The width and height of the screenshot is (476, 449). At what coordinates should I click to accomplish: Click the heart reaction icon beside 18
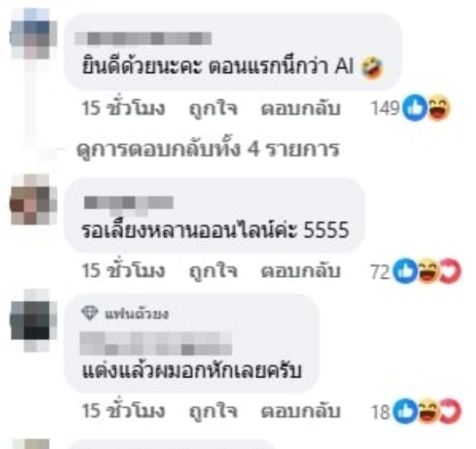pyautogui.click(x=450, y=412)
